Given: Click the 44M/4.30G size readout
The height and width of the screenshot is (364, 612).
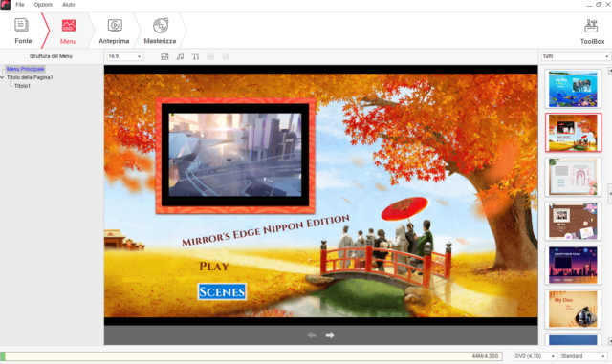Looking at the screenshot, I should (485, 356).
